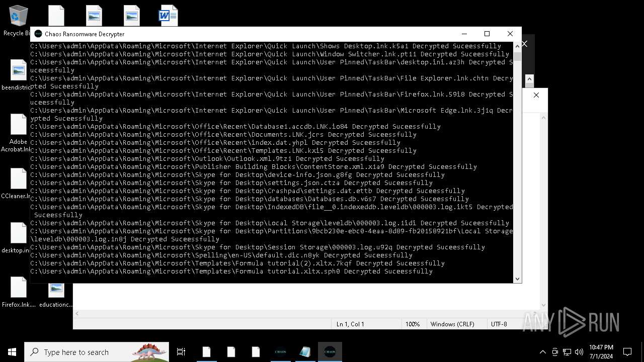The width and height of the screenshot is (644, 362).
Task: Click the console scrollbar up arrow
Action: (517, 46)
